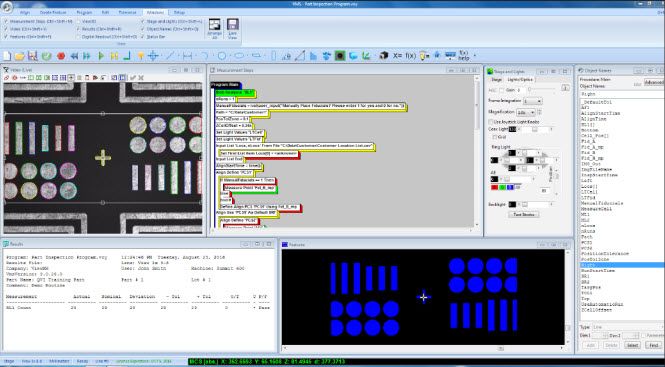
Task: Click the Save View icon
Action: click(x=232, y=29)
